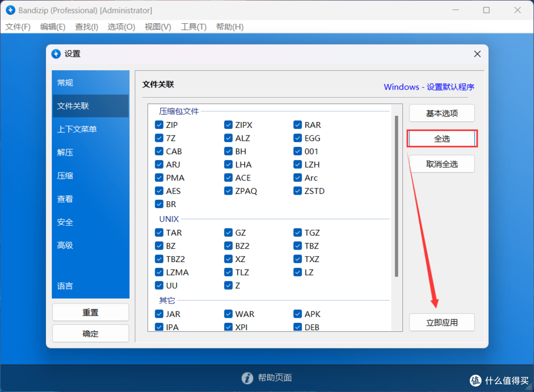The image size is (534, 392).
Task: Apply changes with 立即应用
Action: pos(442,322)
